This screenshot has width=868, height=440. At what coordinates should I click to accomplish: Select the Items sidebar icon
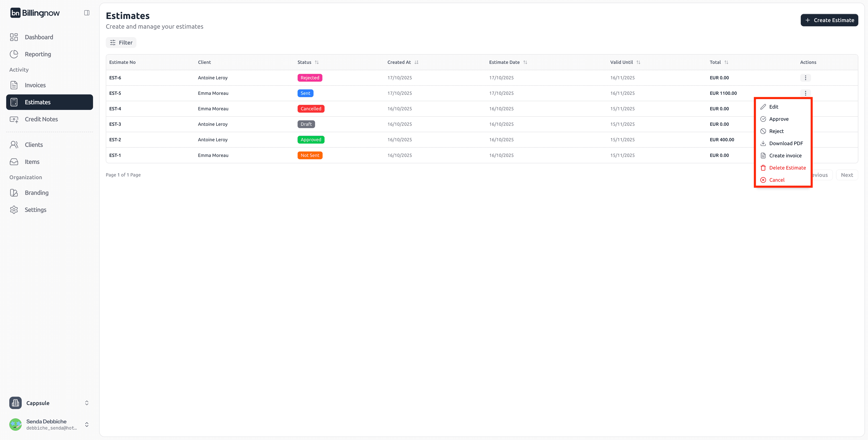pos(14,162)
